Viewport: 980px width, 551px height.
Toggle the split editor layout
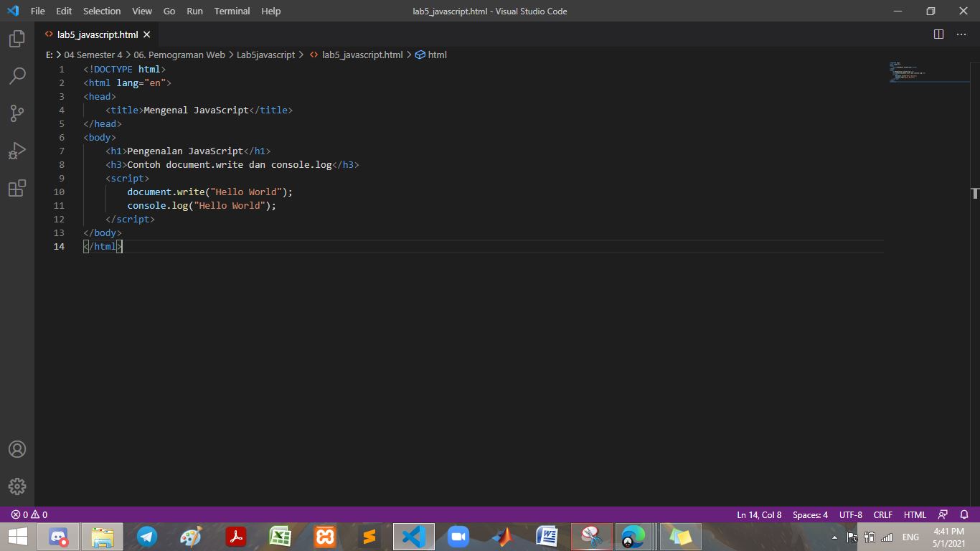coord(938,34)
